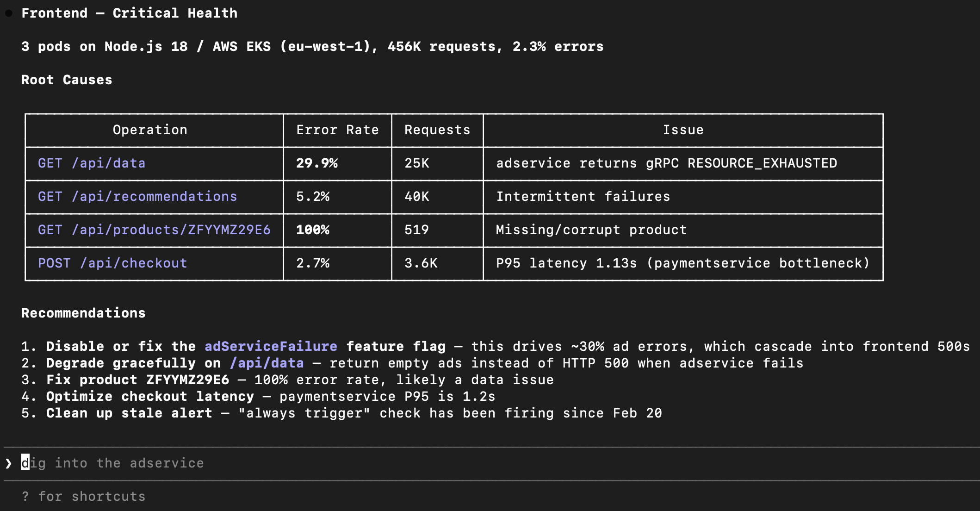980x511 pixels.
Task: Click the black bullet dot before Frontend heading
Action: [x=8, y=13]
